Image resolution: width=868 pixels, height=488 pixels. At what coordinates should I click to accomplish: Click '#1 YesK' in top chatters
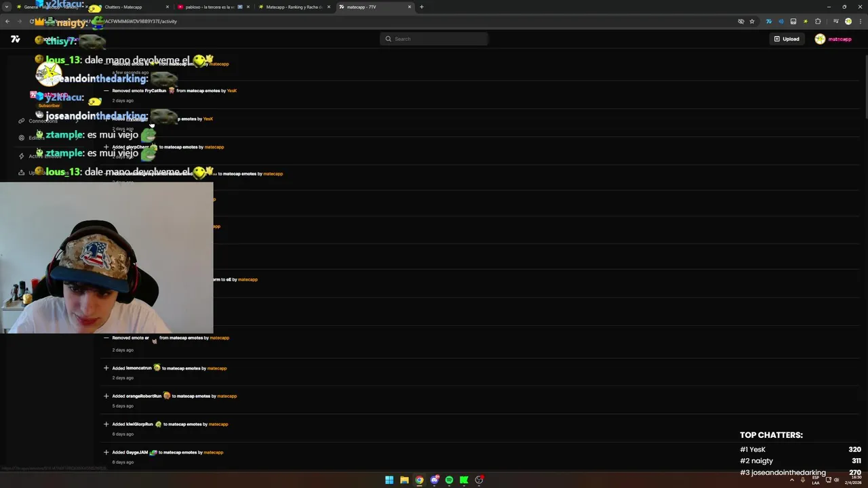click(x=753, y=449)
